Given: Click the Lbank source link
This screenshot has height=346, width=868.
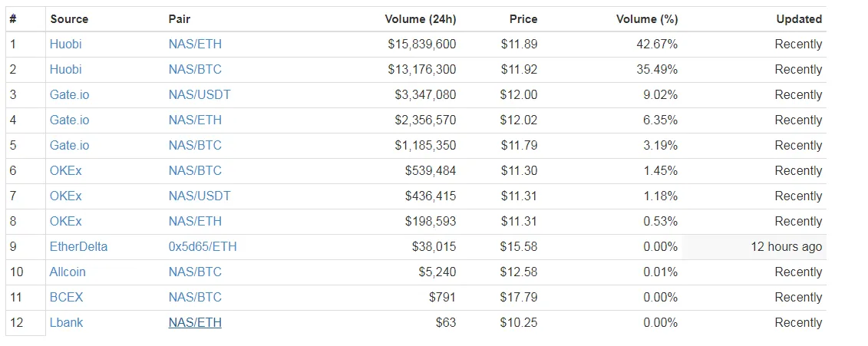Looking at the screenshot, I should pyautogui.click(x=67, y=323).
